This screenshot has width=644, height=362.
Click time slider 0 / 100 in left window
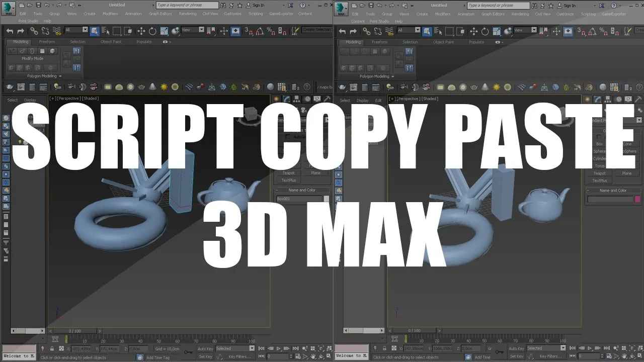74,331
